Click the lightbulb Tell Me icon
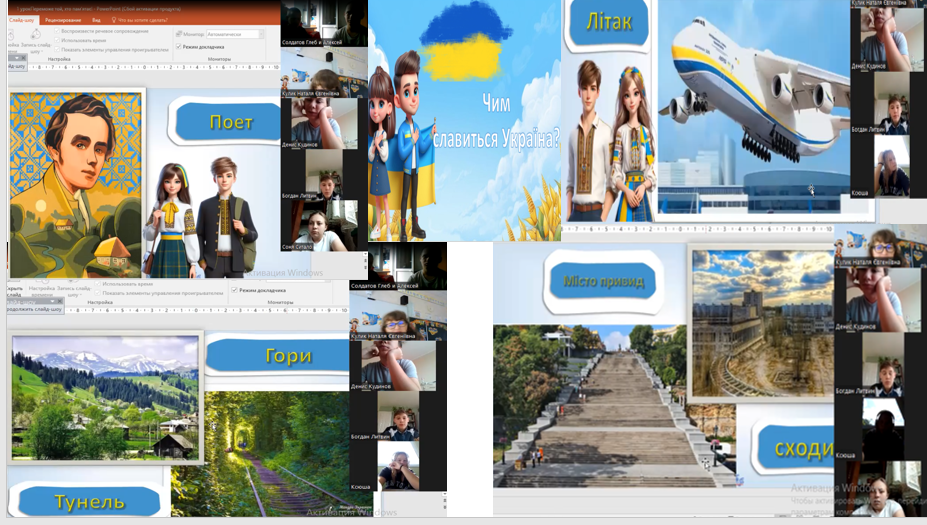Screen dimensions: 927x525 pyautogui.click(x=114, y=20)
